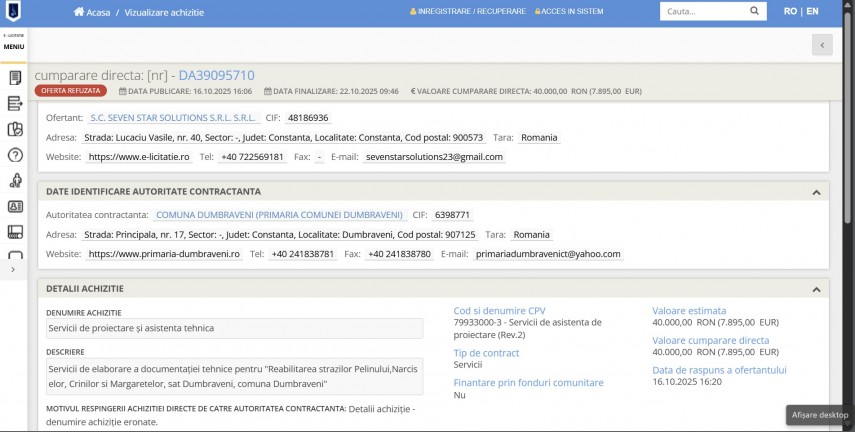This screenshot has width=855, height=432.
Task: Click into the Cauta search field
Action: [x=701, y=12]
